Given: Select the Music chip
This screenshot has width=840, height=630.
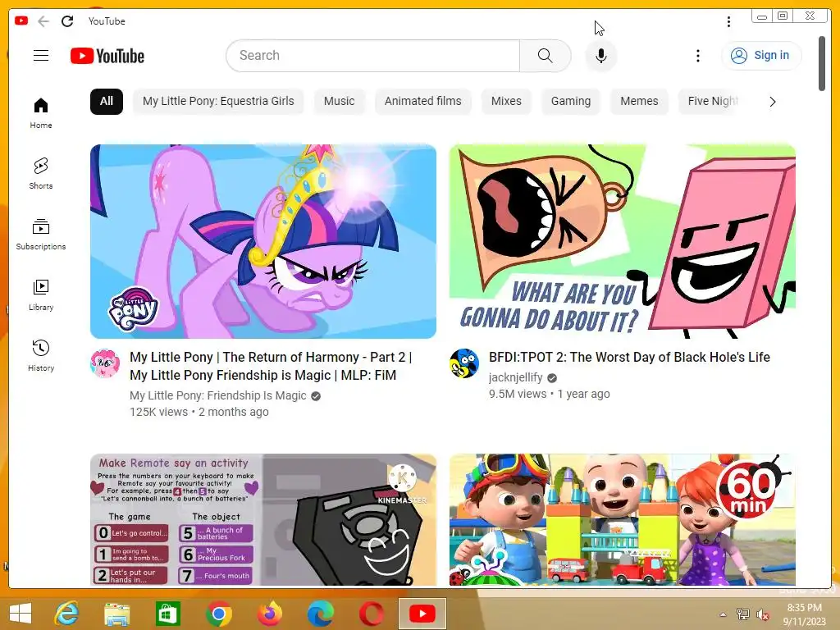Looking at the screenshot, I should [x=339, y=101].
